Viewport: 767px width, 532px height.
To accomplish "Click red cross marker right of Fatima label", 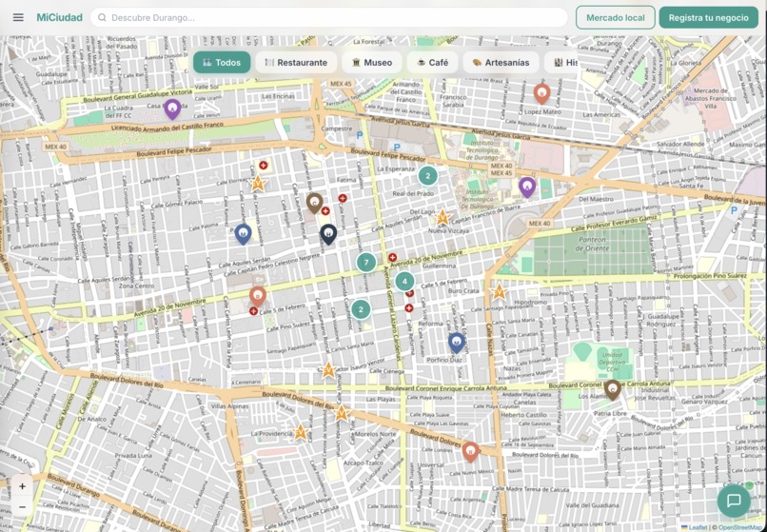I will pos(343,198).
